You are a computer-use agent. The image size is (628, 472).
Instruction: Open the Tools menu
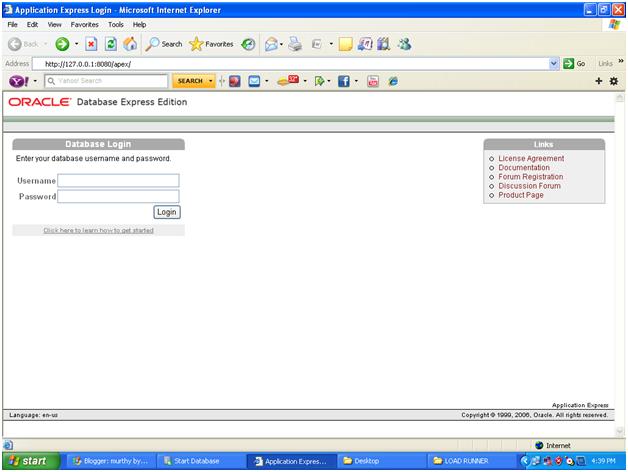116,24
